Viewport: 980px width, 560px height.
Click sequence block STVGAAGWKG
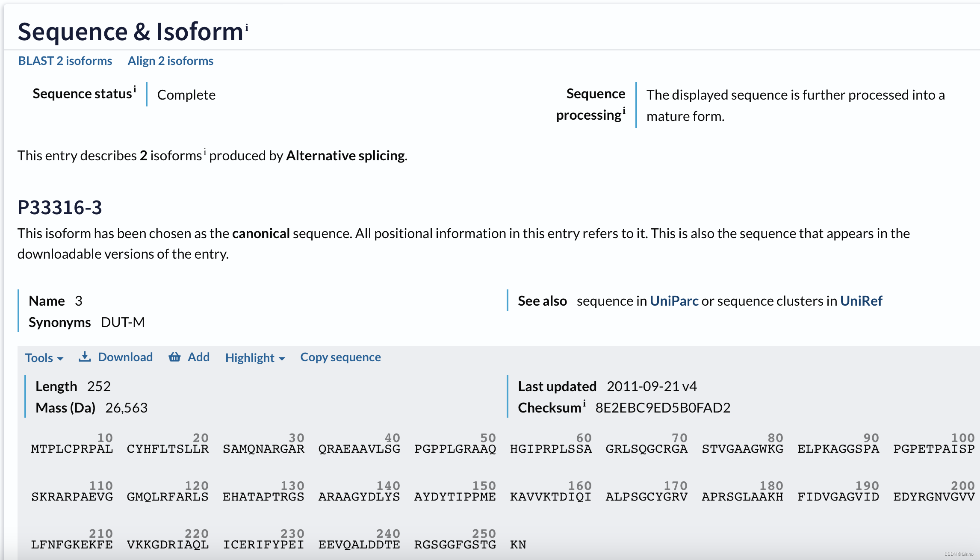742,449
